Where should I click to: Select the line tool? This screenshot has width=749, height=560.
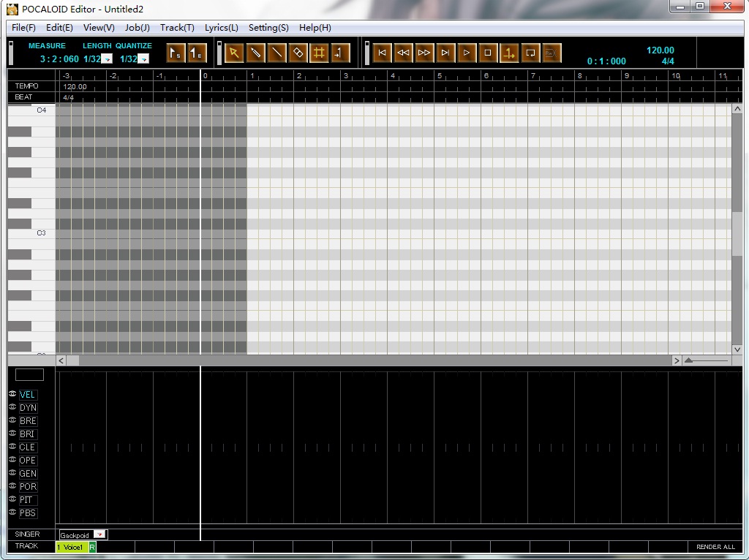[276, 53]
